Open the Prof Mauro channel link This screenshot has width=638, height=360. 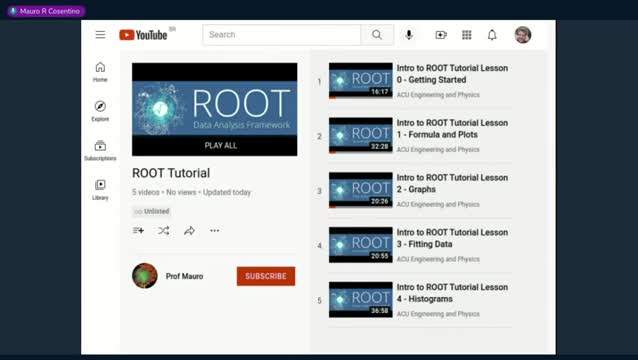tap(184, 276)
